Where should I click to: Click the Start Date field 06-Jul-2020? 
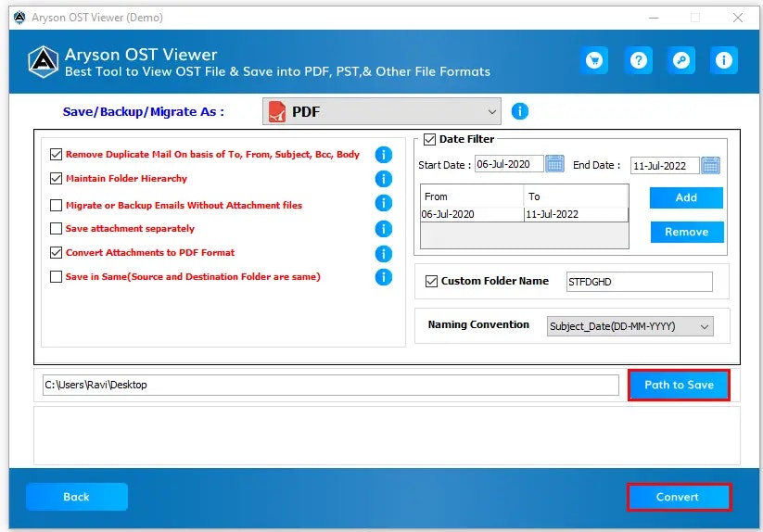[x=509, y=164]
